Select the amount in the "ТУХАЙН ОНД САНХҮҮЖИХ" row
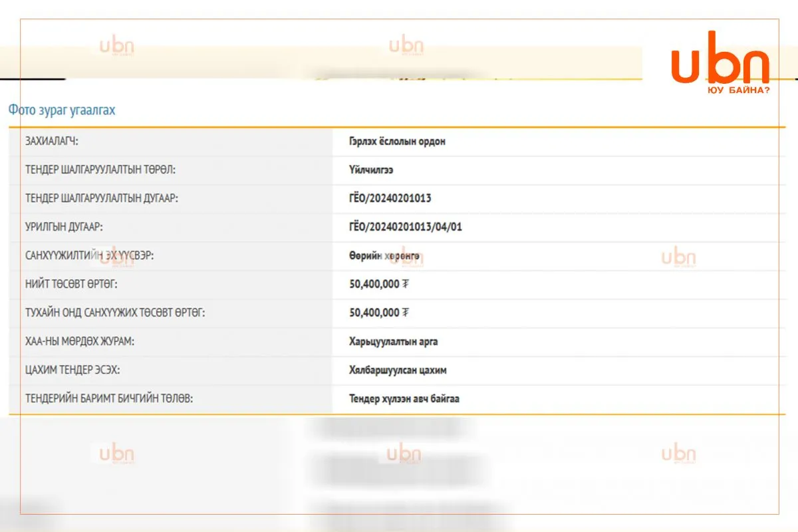The width and height of the screenshot is (798, 532). [379, 313]
